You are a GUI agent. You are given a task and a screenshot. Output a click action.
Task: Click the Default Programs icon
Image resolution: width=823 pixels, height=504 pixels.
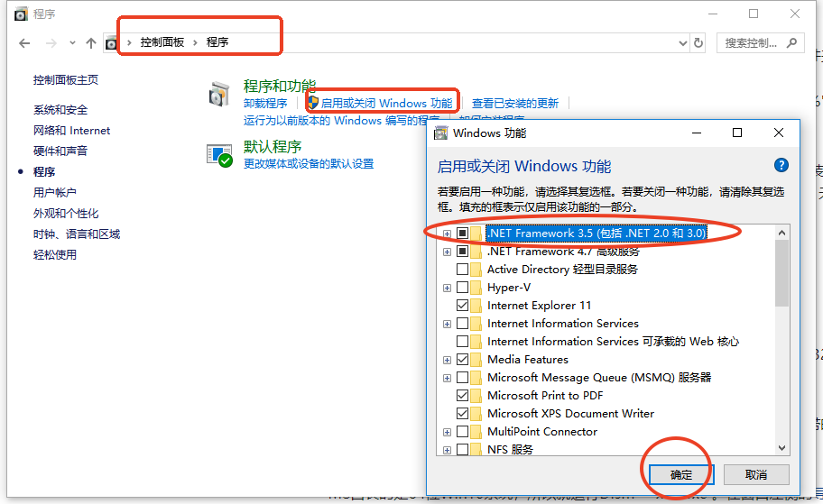pos(220,155)
